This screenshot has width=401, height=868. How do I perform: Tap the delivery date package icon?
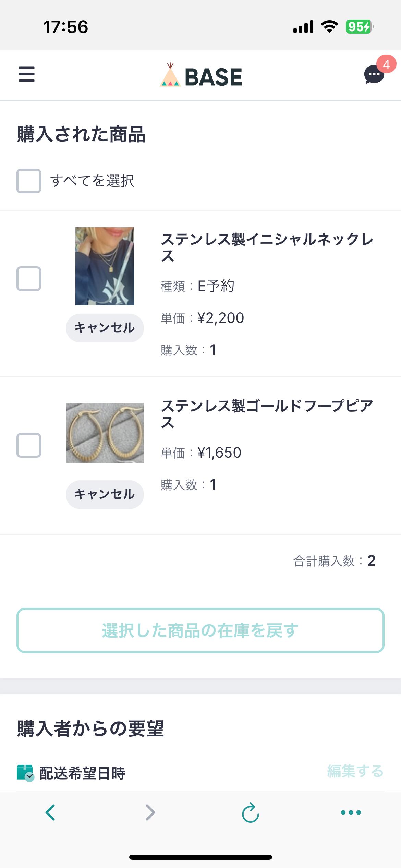coord(25,773)
